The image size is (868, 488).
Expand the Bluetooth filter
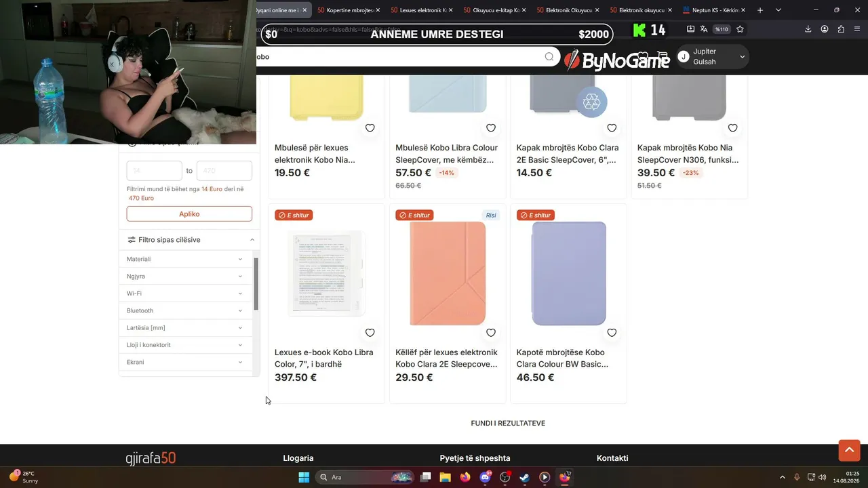pos(184,310)
